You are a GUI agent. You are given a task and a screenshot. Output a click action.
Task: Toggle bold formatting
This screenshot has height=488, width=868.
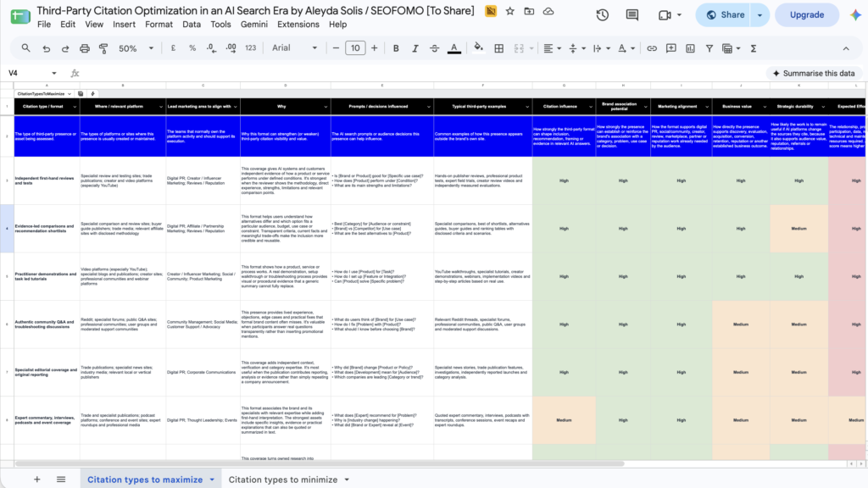[x=396, y=48]
